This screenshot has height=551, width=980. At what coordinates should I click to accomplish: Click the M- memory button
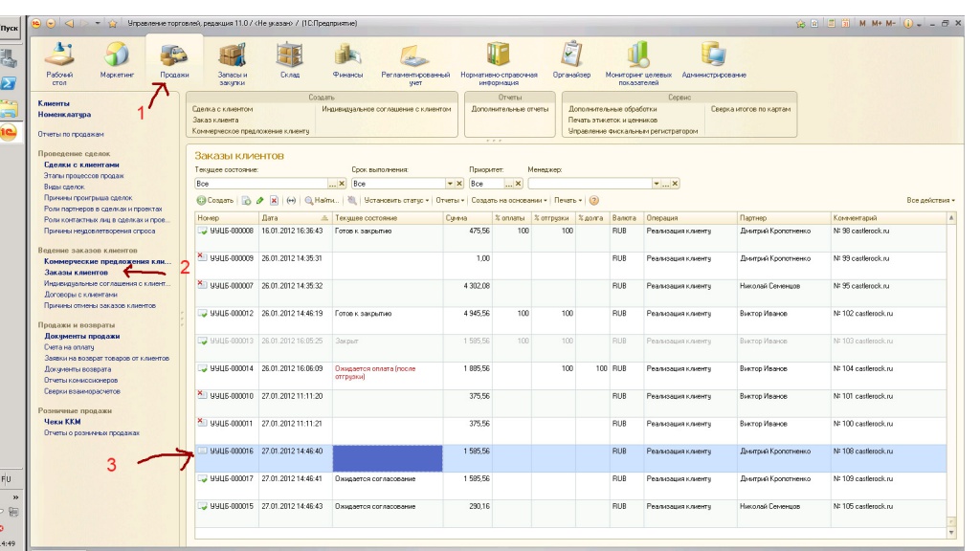[x=891, y=24]
